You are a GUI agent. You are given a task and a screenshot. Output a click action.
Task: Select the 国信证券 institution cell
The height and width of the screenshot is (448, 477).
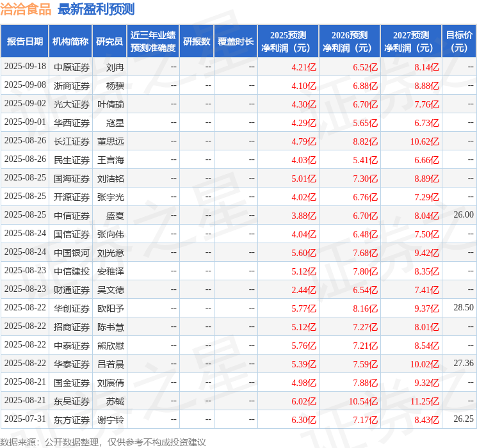(72, 234)
